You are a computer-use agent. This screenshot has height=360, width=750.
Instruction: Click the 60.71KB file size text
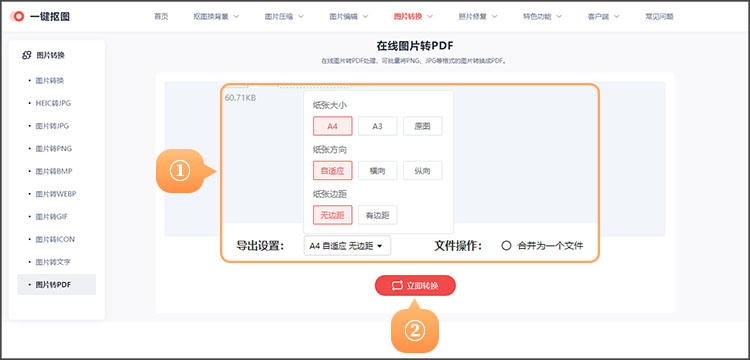pyautogui.click(x=240, y=98)
